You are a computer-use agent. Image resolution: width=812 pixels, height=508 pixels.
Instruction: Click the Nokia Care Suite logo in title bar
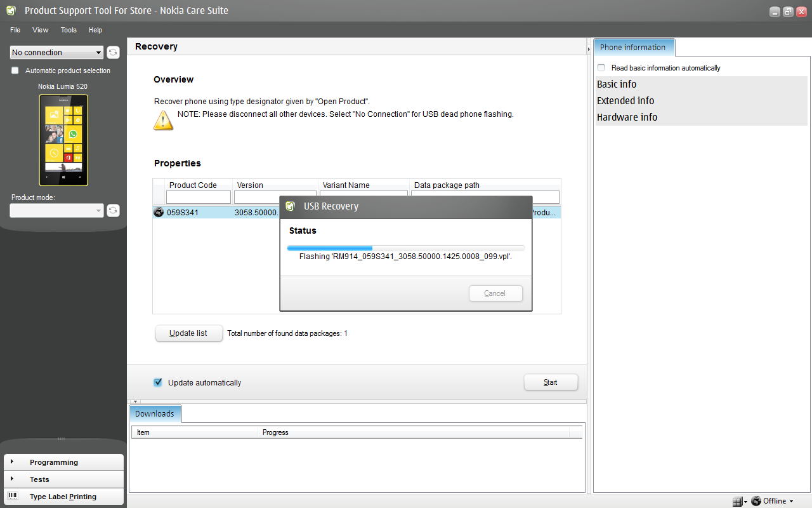click(x=11, y=11)
